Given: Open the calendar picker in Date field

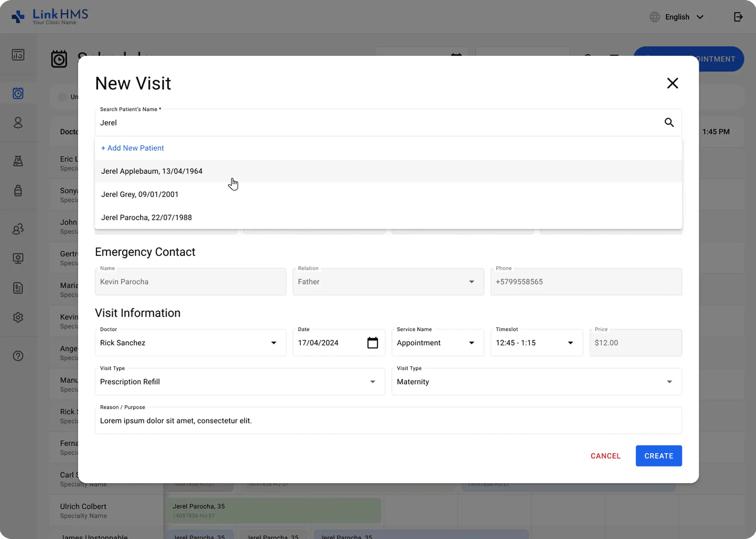Looking at the screenshot, I should 372,343.
